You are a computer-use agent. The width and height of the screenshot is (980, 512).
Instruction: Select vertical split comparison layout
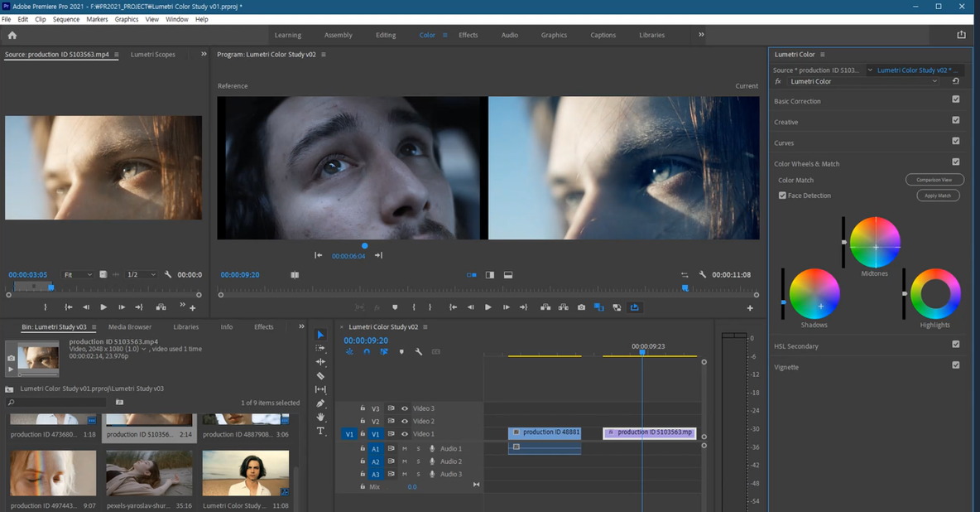click(490, 275)
